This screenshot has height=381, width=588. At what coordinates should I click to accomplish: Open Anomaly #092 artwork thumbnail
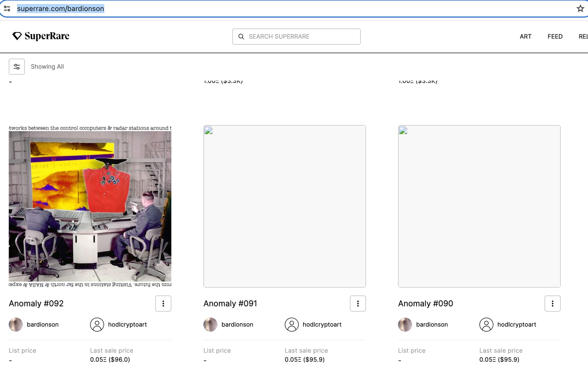point(90,206)
